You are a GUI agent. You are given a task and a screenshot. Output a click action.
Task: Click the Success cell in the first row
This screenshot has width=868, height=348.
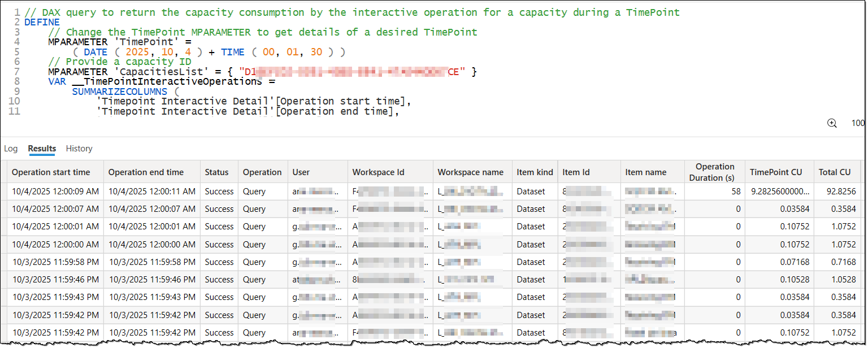click(x=218, y=191)
